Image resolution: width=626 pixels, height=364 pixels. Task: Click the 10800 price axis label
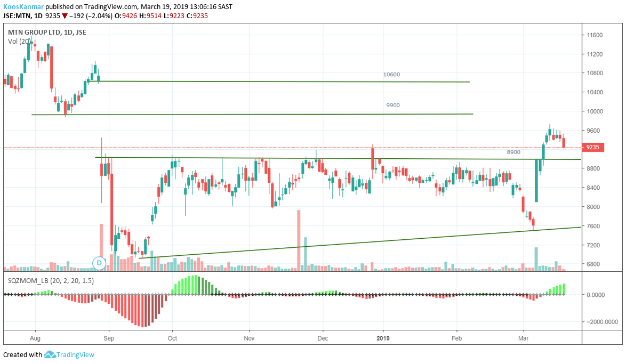coord(595,73)
